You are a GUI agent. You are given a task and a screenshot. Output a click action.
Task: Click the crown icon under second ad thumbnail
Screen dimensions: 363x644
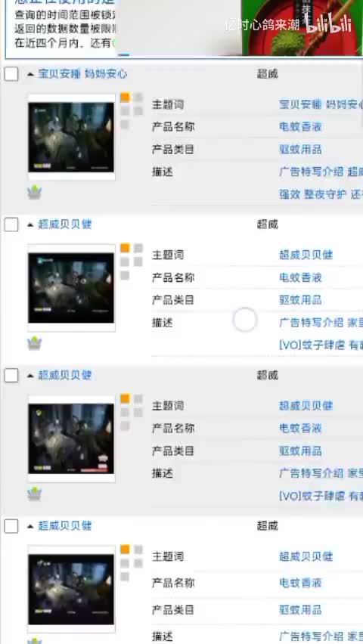pyautogui.click(x=35, y=343)
